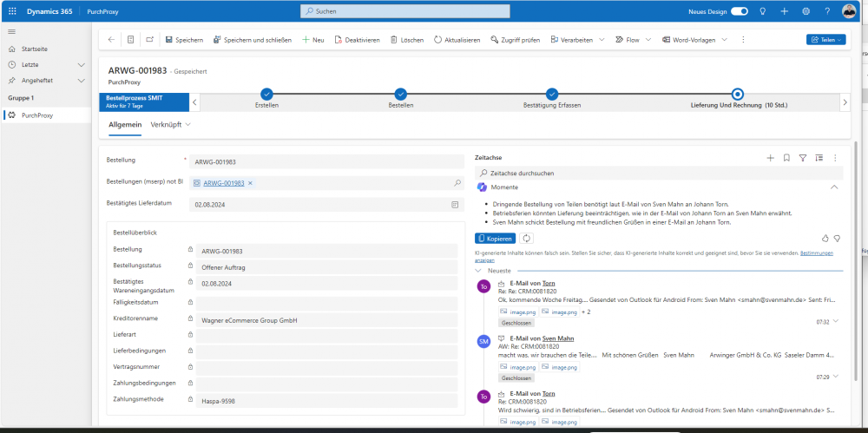Select PurchProxy in the left navigation
Screen dimensions: 868x433
pos(37,115)
